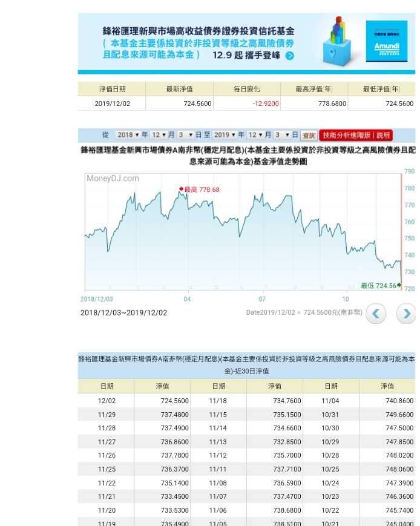Click the 查詢 query button
The width and height of the screenshot is (420, 526).
[x=309, y=136]
